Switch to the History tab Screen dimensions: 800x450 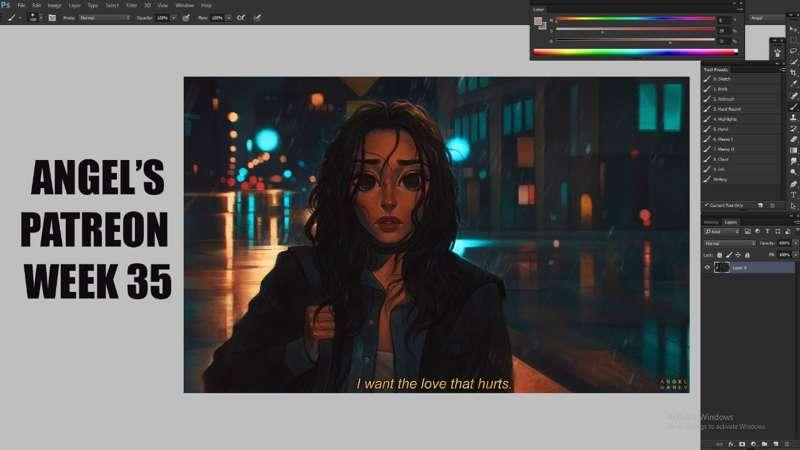point(711,222)
